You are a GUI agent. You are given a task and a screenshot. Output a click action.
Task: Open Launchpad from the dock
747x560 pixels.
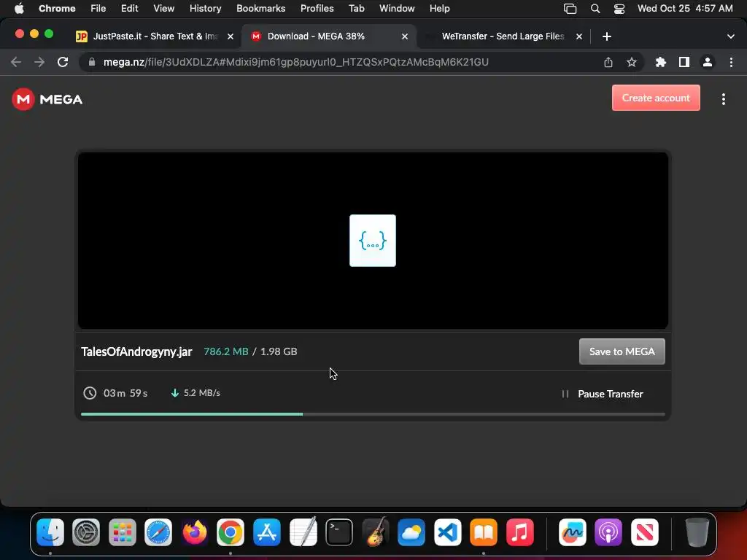[x=123, y=532]
